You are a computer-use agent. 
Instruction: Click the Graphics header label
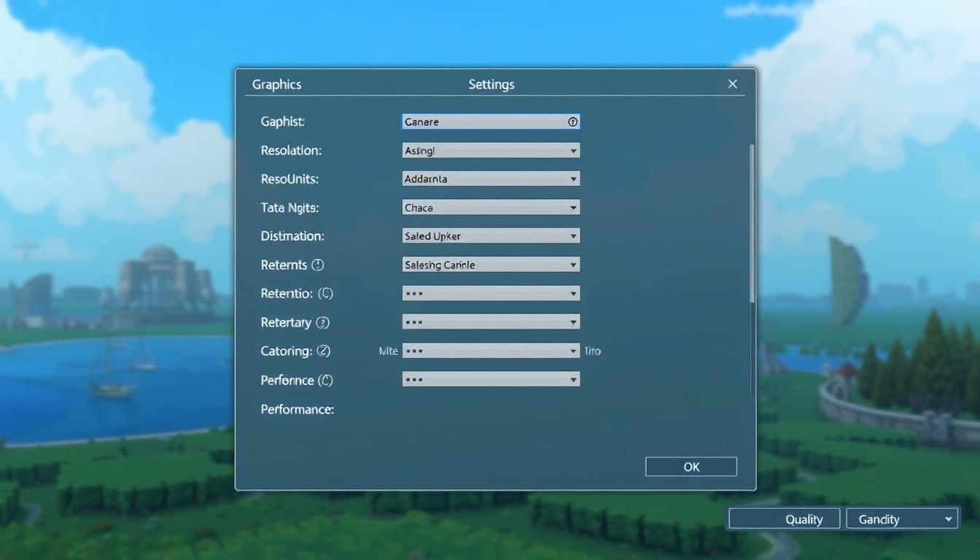tap(276, 84)
